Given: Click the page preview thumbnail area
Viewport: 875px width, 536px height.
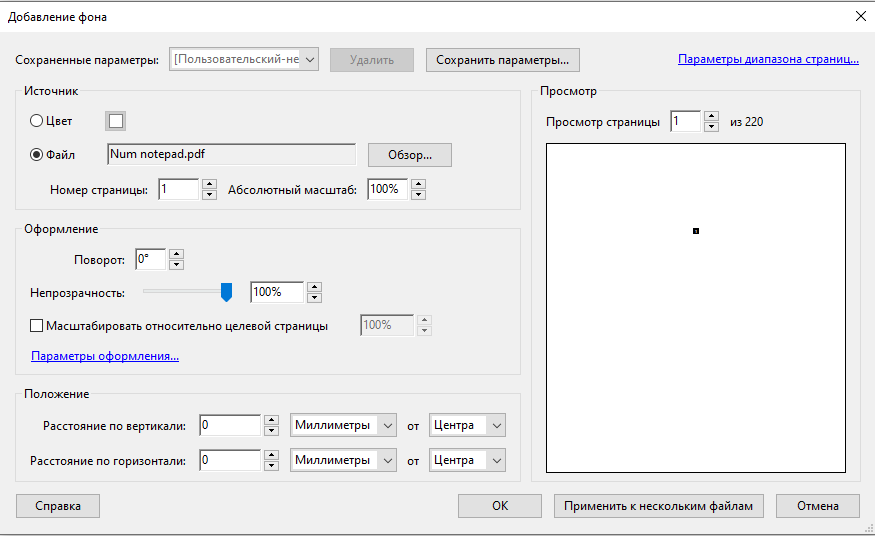Looking at the screenshot, I should click(x=696, y=308).
